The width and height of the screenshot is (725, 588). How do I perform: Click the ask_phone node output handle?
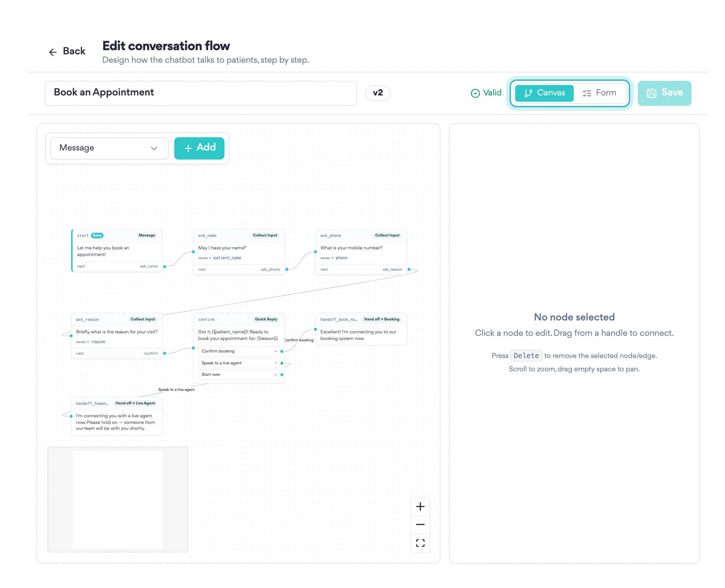409,269
